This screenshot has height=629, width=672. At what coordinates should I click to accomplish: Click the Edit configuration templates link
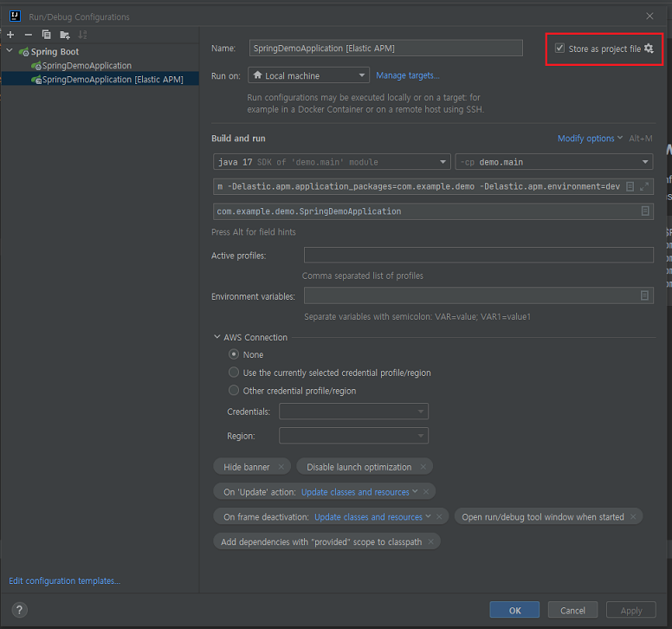64,580
